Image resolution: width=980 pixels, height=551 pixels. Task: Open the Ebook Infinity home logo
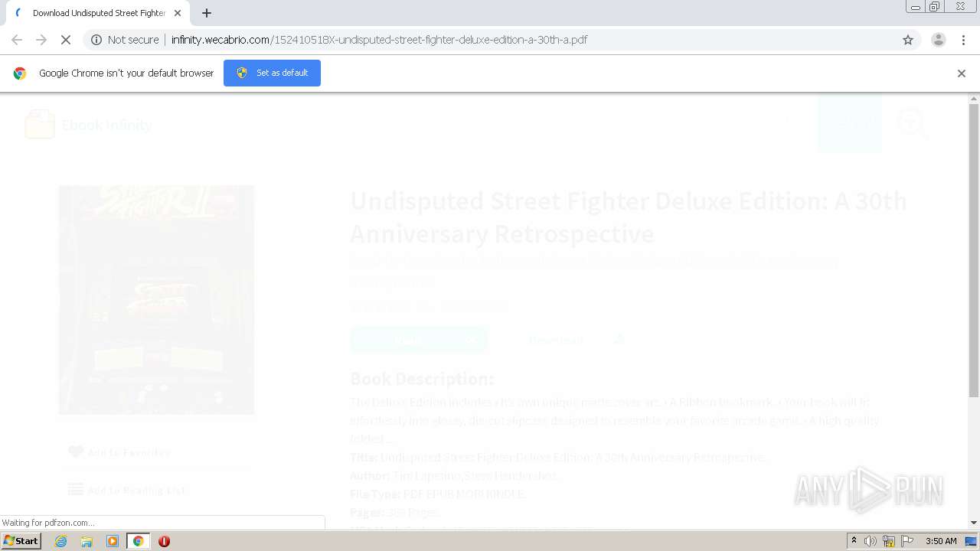(x=88, y=125)
